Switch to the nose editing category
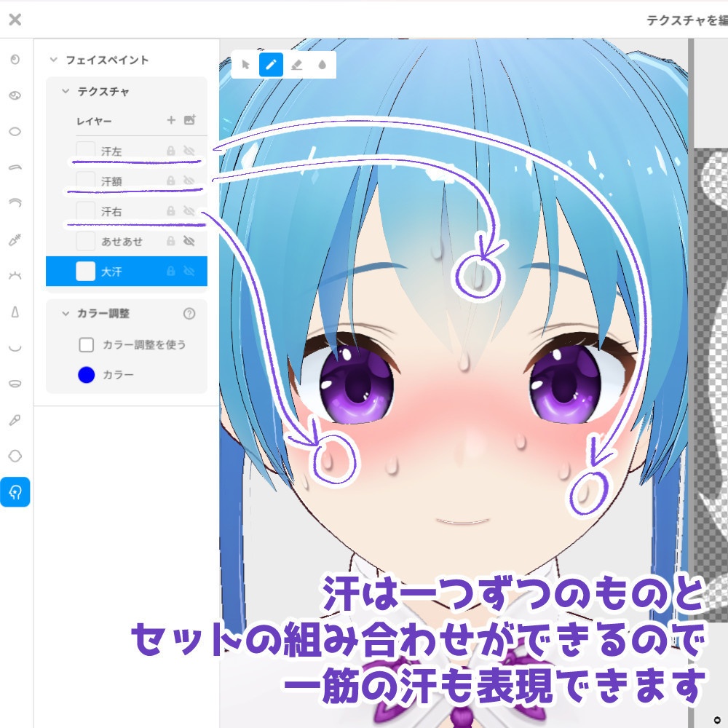The image size is (728, 728). point(15,311)
